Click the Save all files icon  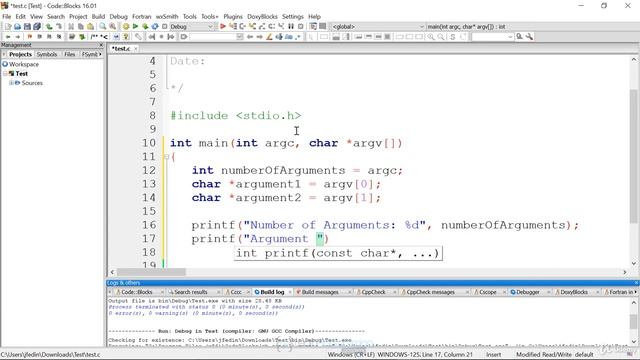pos(37,27)
